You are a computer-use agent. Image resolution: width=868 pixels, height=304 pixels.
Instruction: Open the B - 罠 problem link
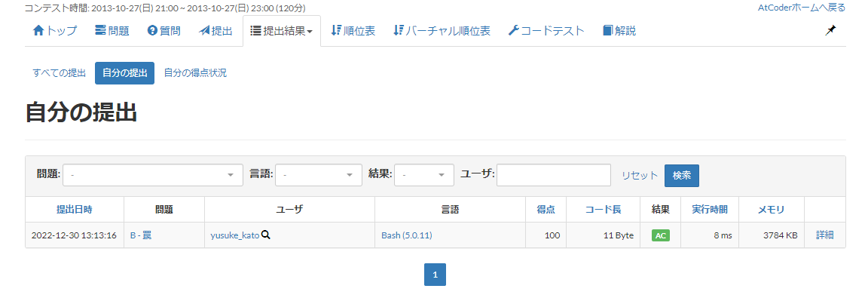[x=141, y=235]
